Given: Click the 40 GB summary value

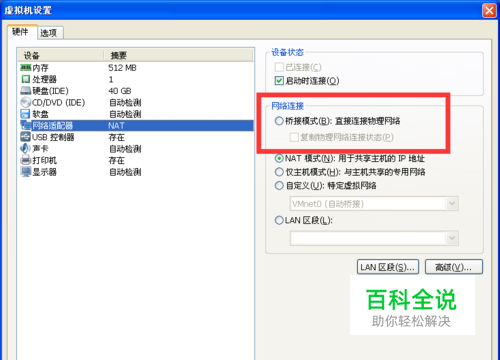Looking at the screenshot, I should coord(120,91).
